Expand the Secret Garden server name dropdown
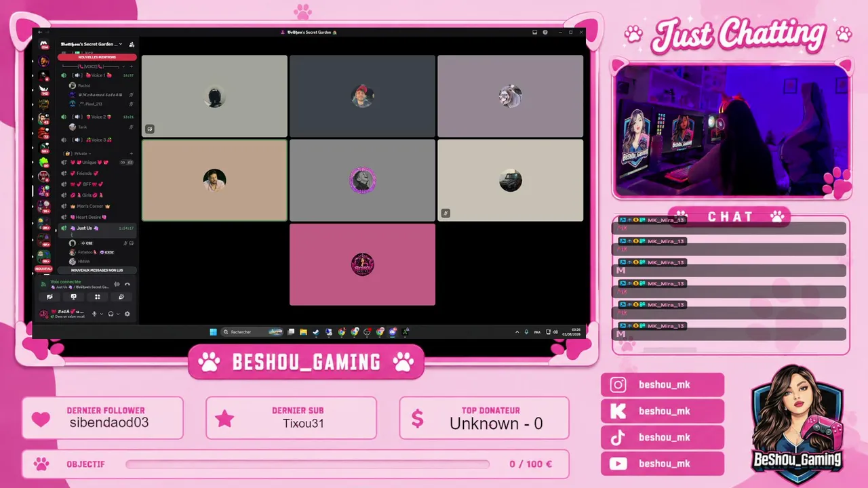 92,44
